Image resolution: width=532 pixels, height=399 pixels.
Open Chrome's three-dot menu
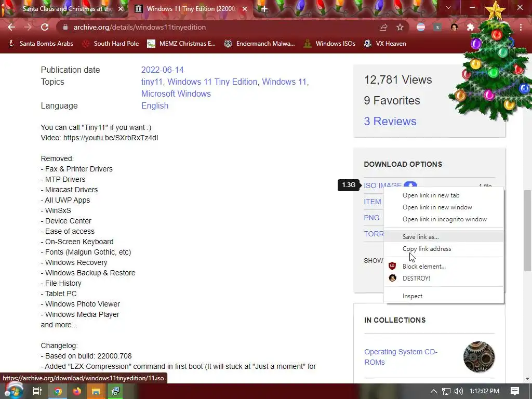[521, 27]
